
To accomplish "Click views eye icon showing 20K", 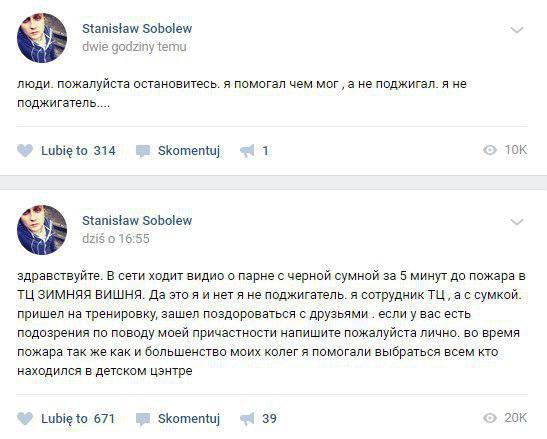I will [x=490, y=418].
